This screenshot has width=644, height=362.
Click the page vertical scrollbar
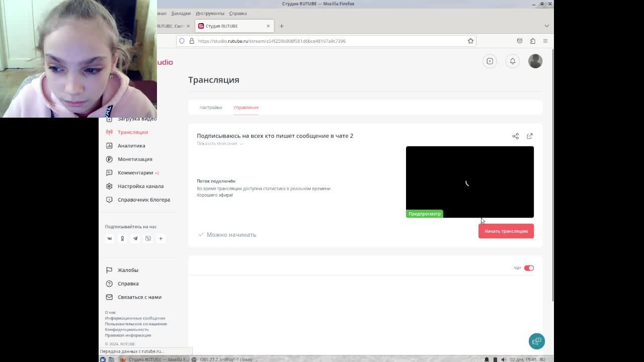(553, 176)
